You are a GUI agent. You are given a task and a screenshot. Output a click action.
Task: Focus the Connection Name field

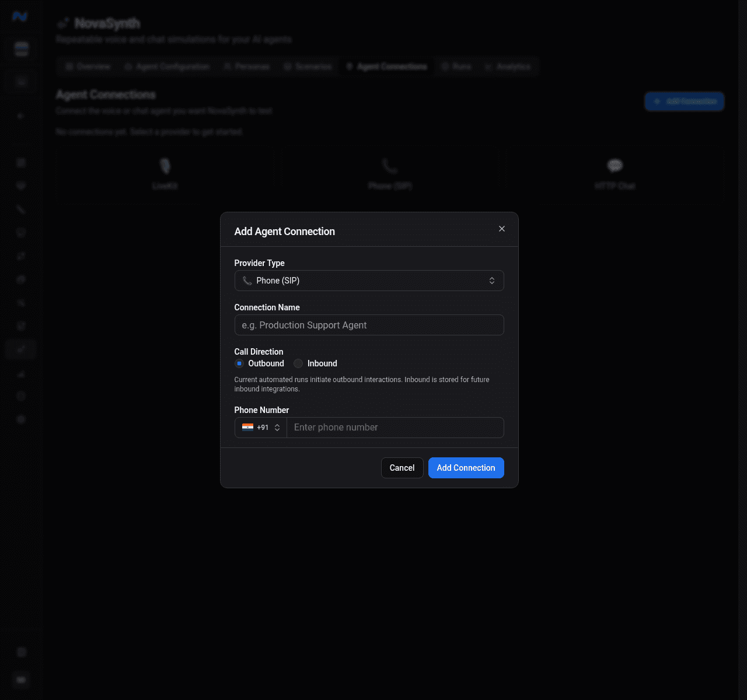click(369, 325)
